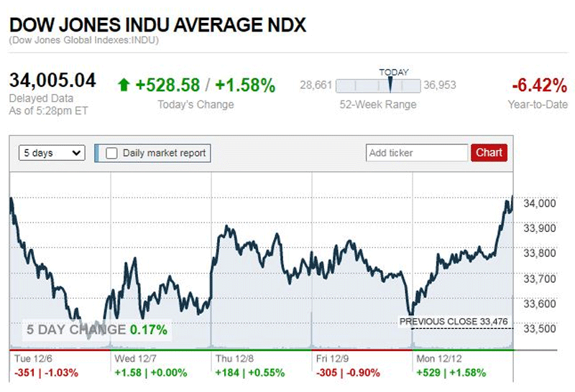Open the 5 days range dropdown
Screen dimensions: 575x392
pos(52,153)
